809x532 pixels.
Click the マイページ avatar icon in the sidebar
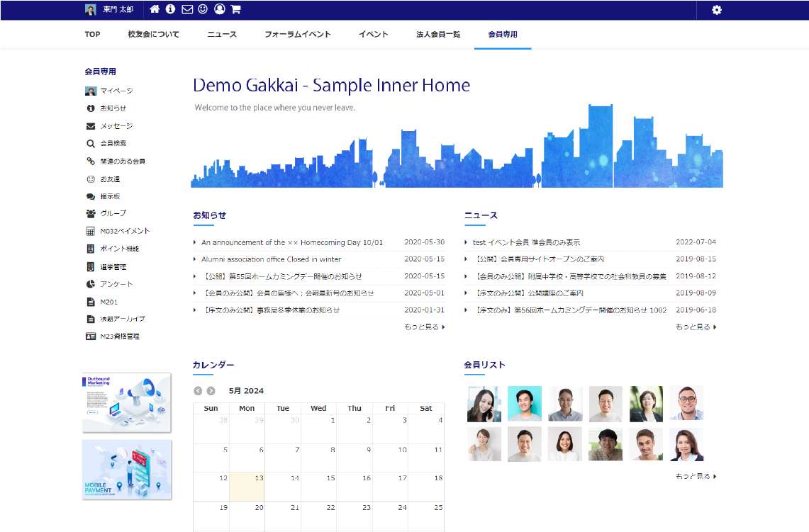pyautogui.click(x=91, y=91)
